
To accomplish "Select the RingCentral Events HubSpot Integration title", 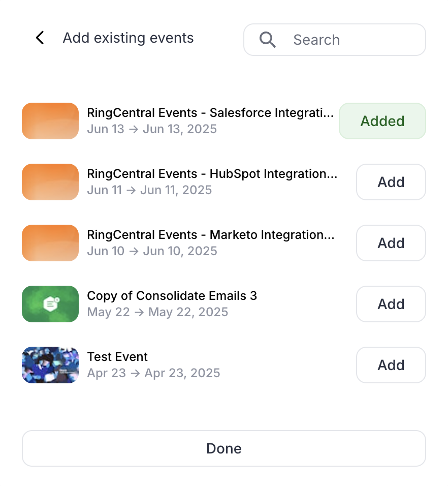I will tap(212, 174).
